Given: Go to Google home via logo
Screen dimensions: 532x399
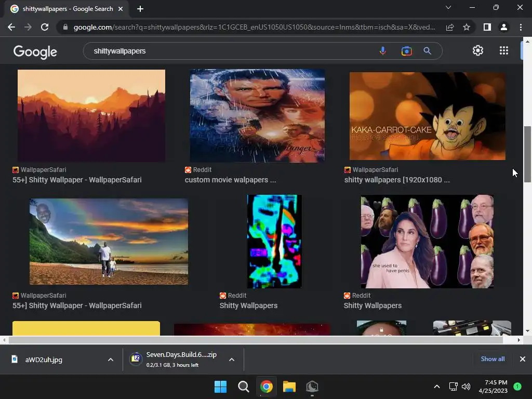Looking at the screenshot, I should click(x=35, y=51).
